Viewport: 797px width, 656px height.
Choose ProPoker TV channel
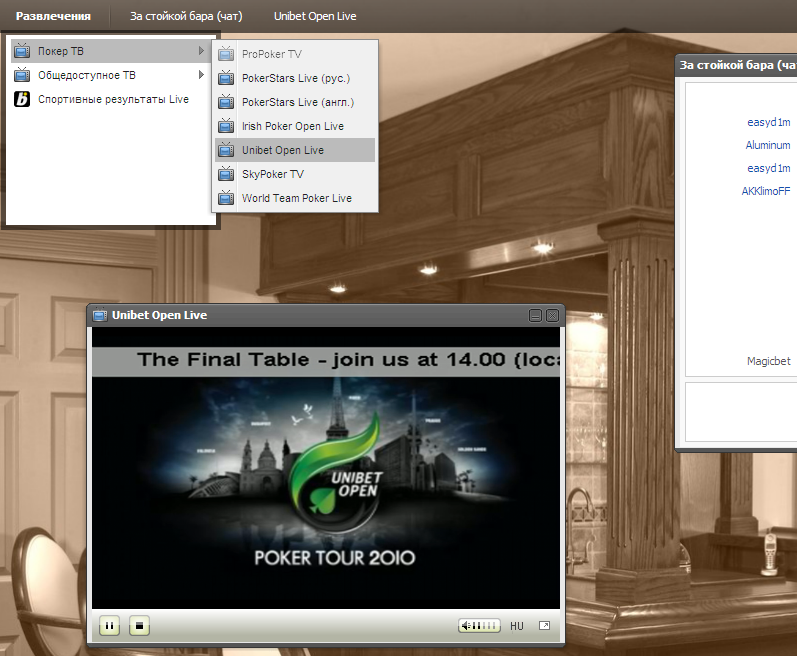[x=295, y=54]
